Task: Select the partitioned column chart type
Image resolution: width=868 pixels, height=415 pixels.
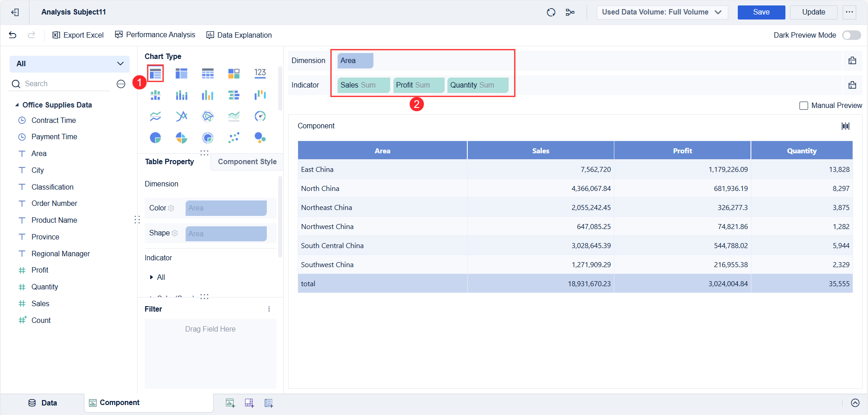Action: click(x=155, y=95)
